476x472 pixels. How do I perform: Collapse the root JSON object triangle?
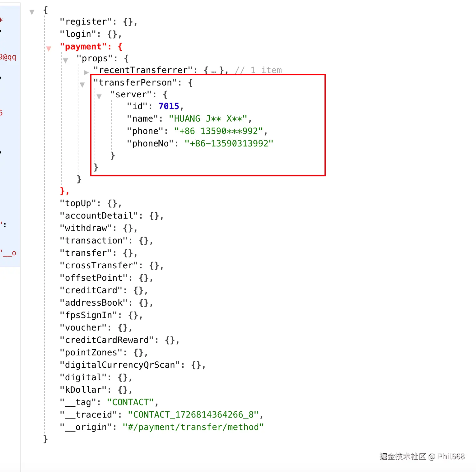(32, 12)
